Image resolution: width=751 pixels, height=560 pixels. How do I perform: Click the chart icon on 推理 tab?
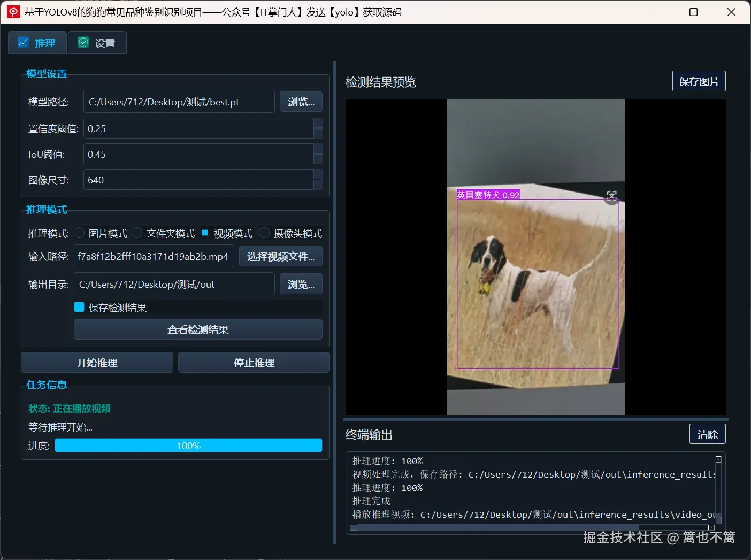click(23, 42)
